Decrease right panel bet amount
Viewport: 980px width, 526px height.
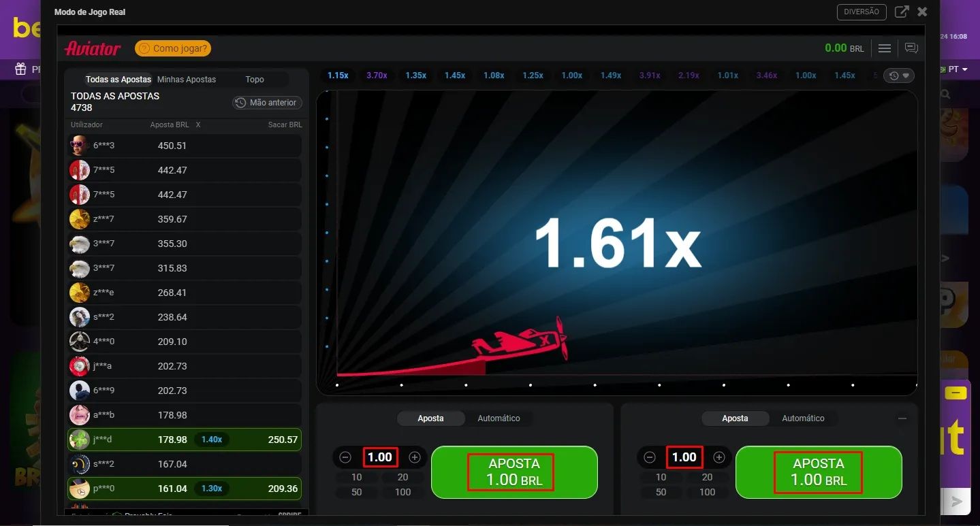pyautogui.click(x=650, y=457)
